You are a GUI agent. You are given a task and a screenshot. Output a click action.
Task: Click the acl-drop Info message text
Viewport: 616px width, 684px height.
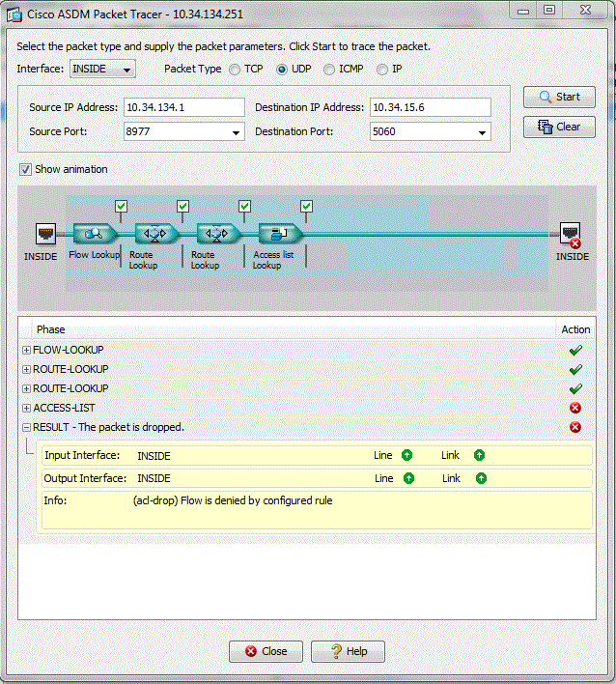coord(233,500)
